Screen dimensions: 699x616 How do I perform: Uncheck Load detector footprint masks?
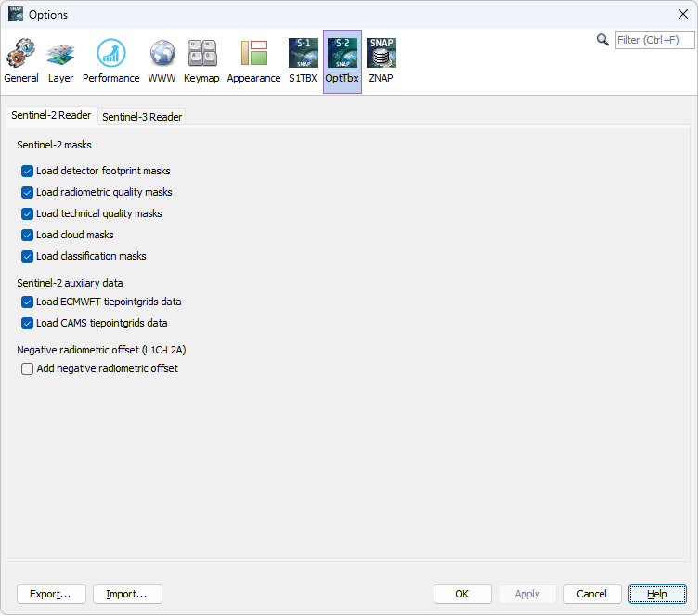[x=27, y=171]
